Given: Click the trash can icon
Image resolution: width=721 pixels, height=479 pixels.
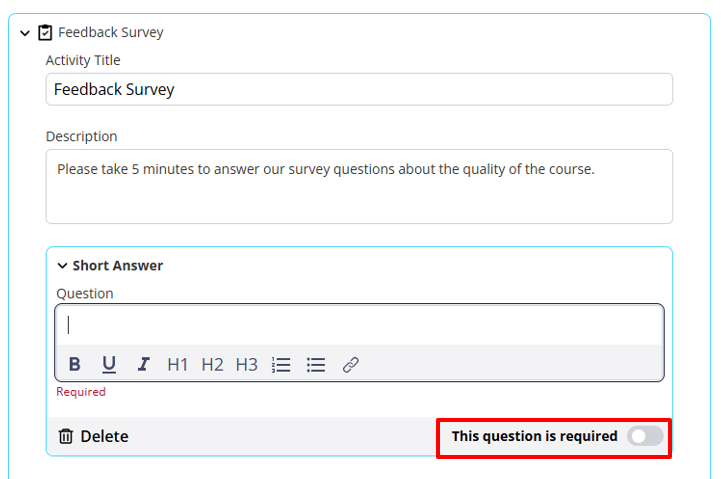Looking at the screenshot, I should (66, 436).
